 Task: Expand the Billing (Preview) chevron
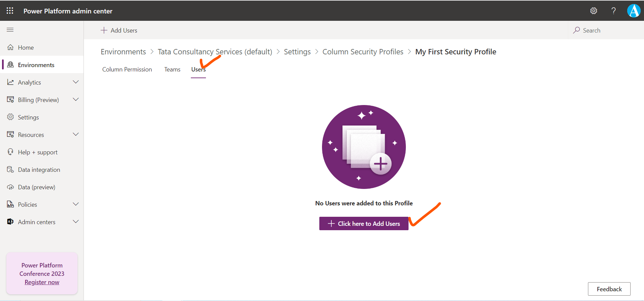tap(76, 100)
